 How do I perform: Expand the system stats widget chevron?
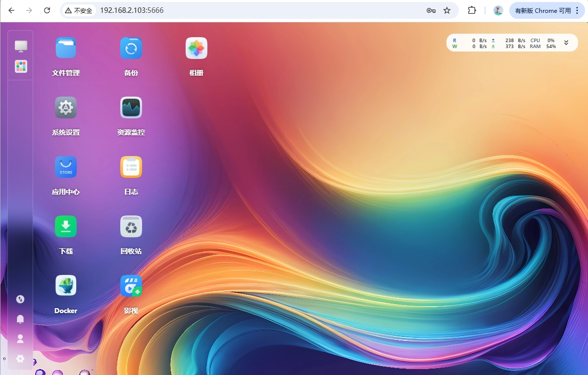click(566, 43)
